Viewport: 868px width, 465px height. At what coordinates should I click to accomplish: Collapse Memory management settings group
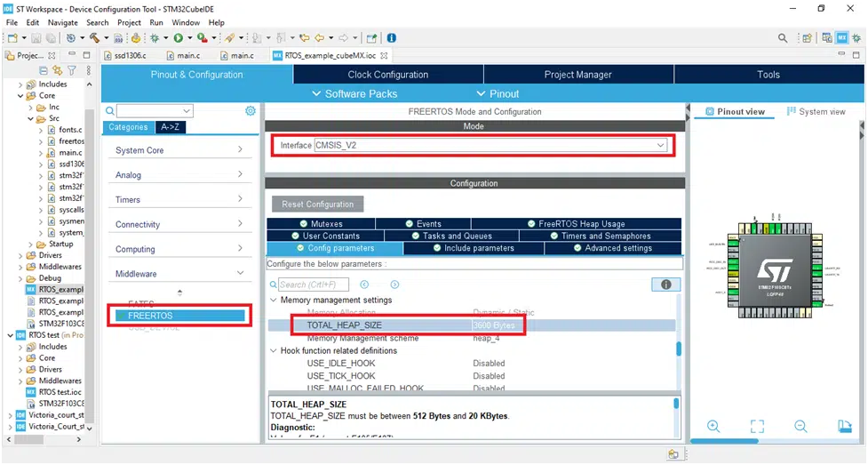point(273,300)
